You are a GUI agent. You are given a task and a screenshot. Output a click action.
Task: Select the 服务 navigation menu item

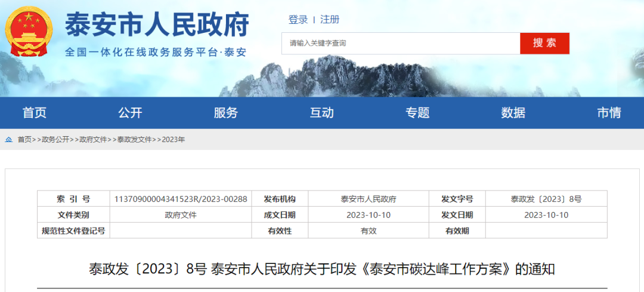[226, 113]
